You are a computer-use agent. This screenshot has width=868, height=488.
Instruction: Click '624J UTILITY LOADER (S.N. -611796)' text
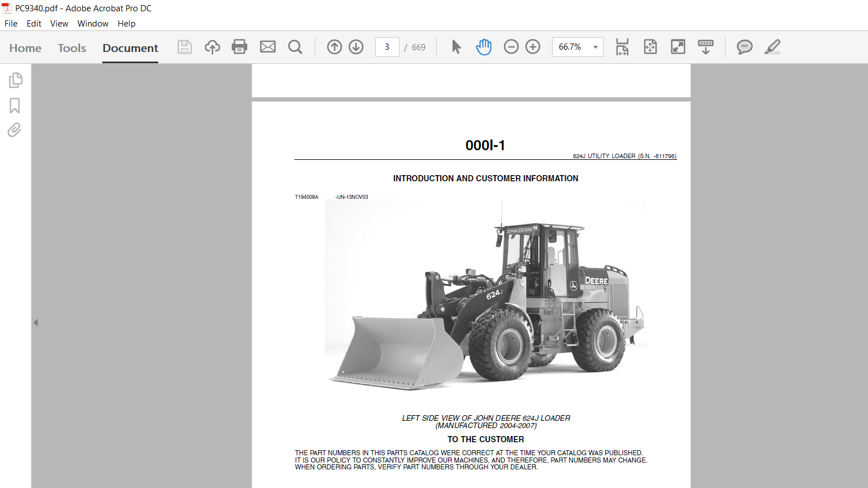pos(624,156)
